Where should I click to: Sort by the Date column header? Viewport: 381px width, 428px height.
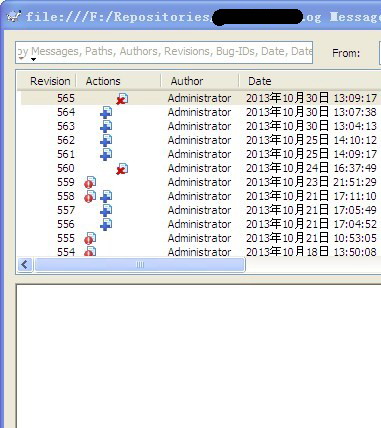click(260, 81)
